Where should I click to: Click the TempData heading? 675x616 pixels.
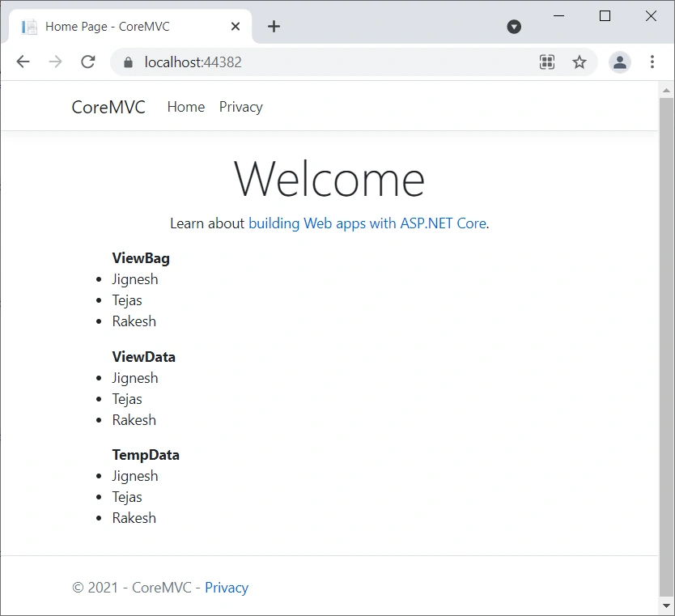(x=146, y=455)
